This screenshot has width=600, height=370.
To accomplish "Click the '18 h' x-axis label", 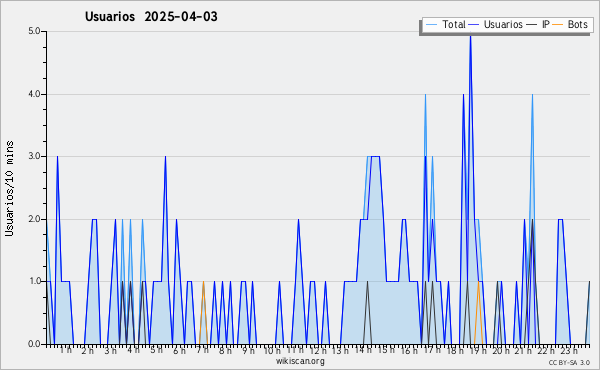I will pyautogui.click(x=455, y=350).
